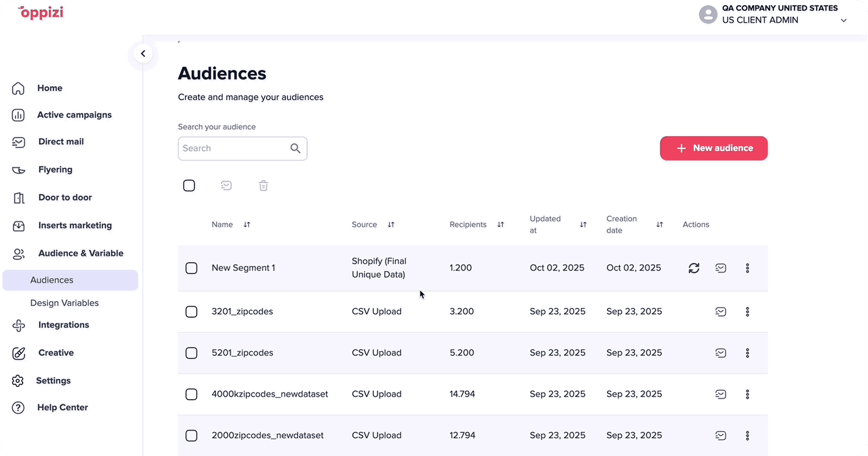
Task: Open Integrations menu label
Action: [x=64, y=325]
